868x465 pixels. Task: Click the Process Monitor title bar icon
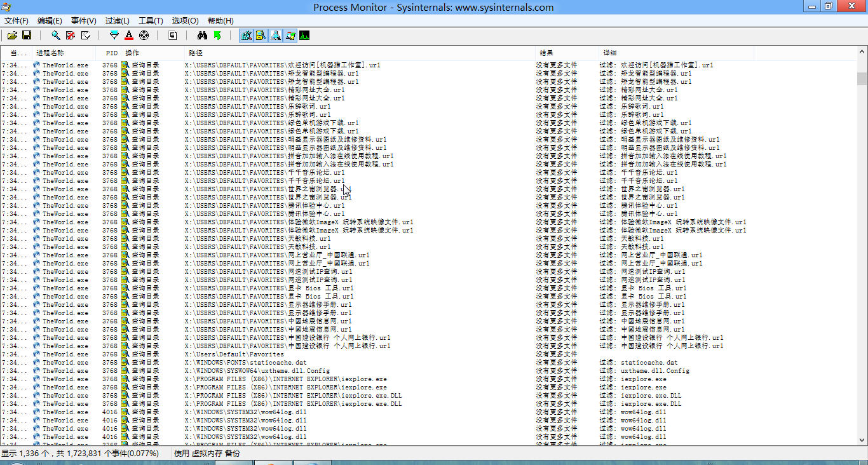(6, 7)
